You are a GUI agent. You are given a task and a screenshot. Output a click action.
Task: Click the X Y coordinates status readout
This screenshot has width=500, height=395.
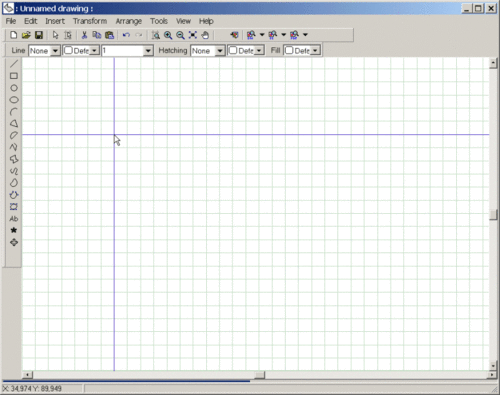[x=32, y=388]
